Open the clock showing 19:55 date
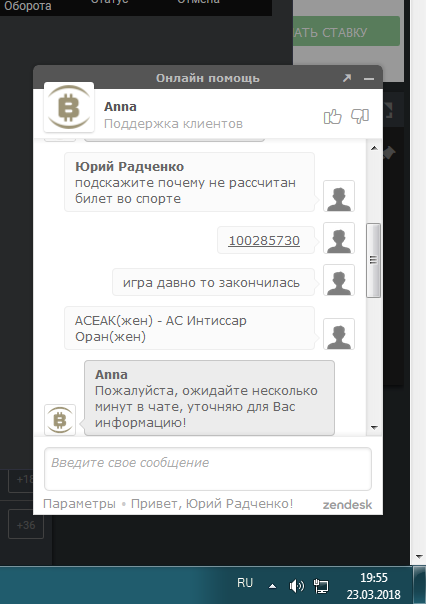 (x=374, y=586)
